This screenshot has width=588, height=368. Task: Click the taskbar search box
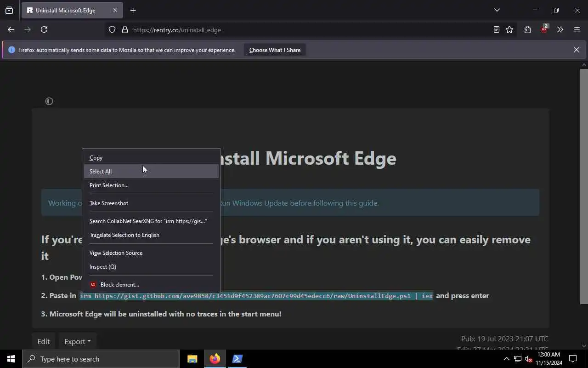click(x=101, y=359)
